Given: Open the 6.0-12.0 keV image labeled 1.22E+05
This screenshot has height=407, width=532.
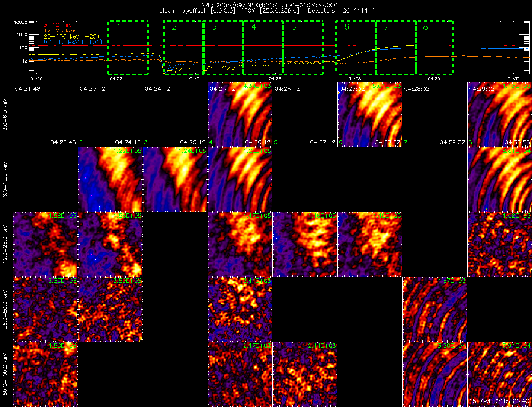Looking at the screenshot, I should click(240, 179).
